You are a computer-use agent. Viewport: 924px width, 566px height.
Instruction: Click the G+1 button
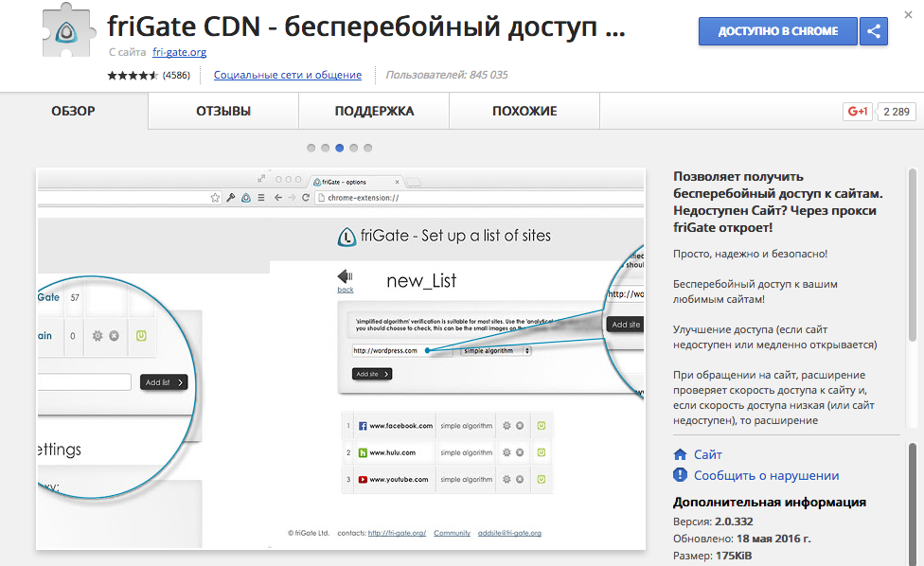[858, 112]
